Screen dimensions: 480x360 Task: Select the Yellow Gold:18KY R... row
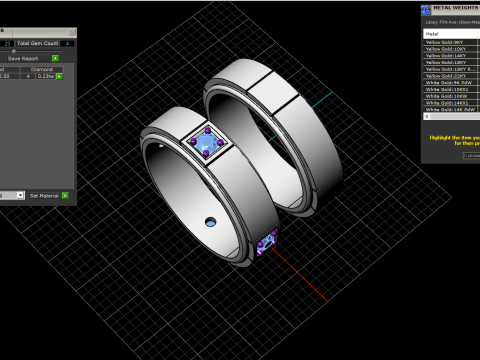451,69
